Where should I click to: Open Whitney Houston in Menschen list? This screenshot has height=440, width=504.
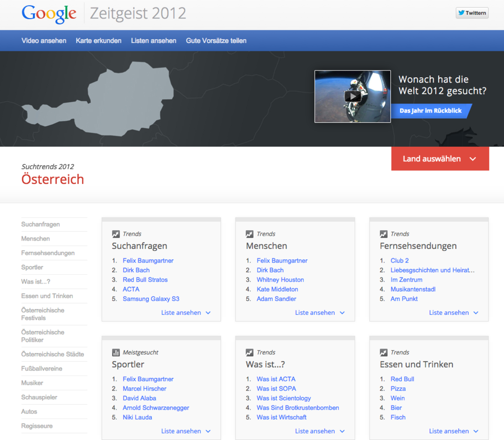(280, 280)
